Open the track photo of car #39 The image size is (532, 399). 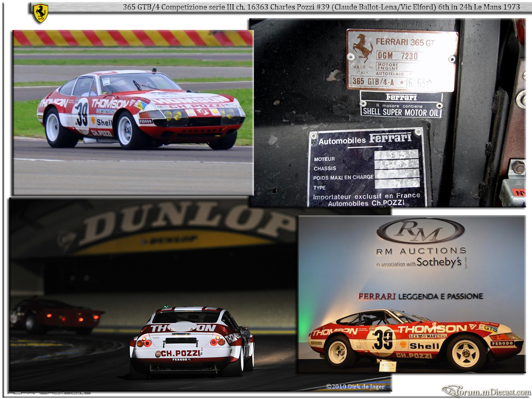click(x=133, y=112)
